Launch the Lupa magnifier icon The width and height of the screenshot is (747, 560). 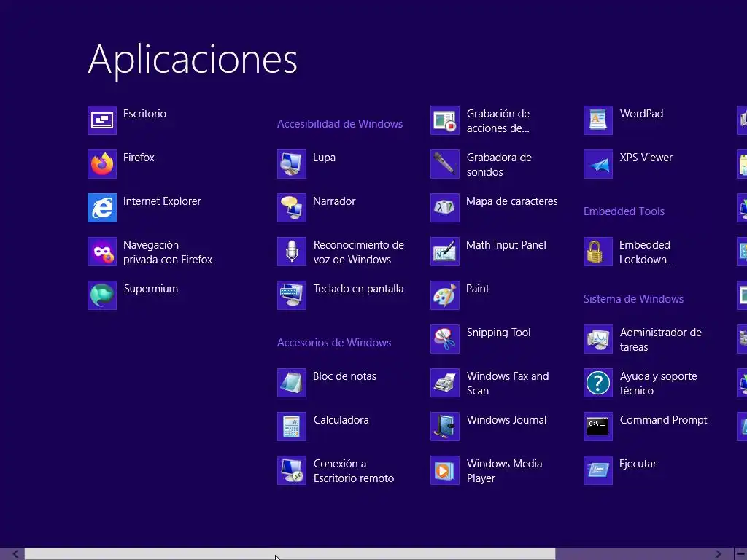[x=292, y=164]
